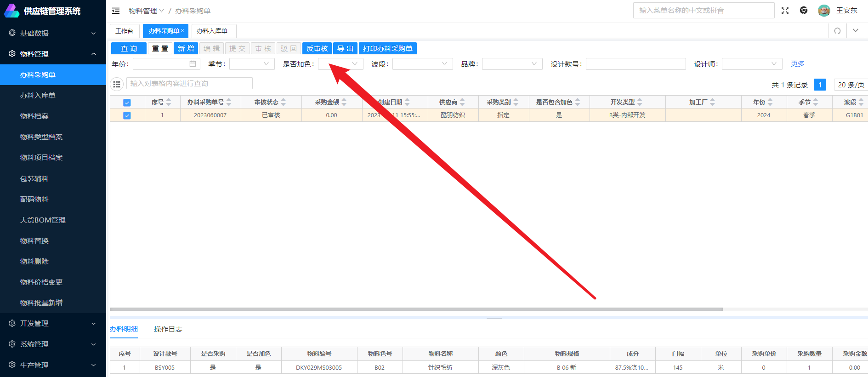
Task: Open the 是否加色 dropdown
Action: pyautogui.click(x=340, y=64)
